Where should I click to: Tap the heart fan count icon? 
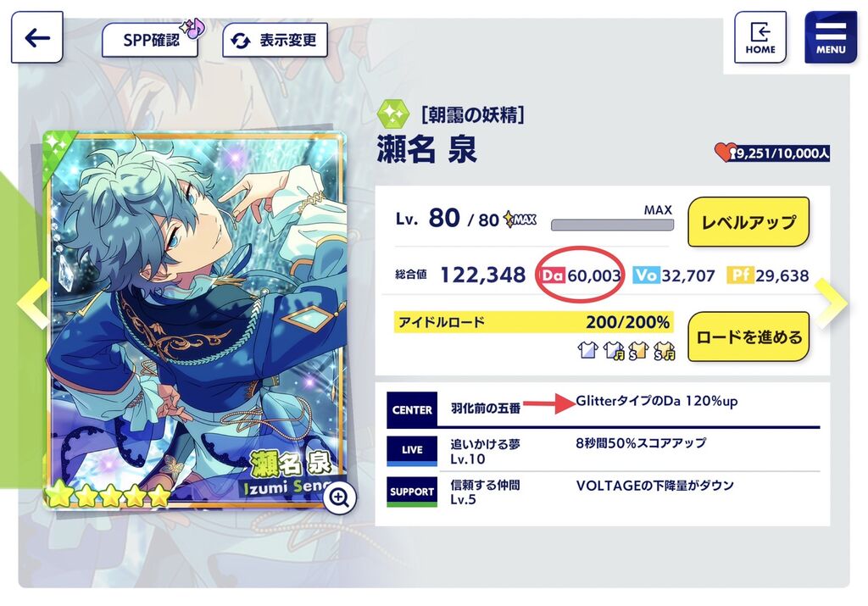pos(726,152)
